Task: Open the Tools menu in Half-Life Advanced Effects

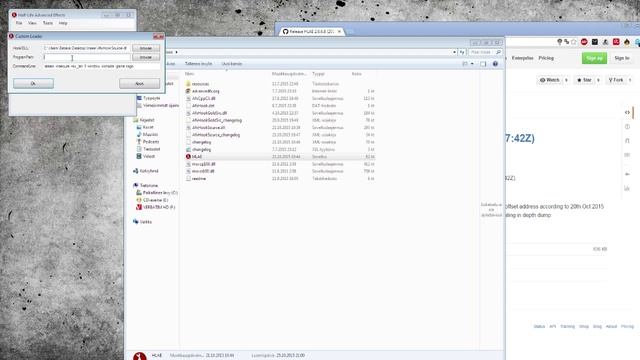Action: coord(48,23)
